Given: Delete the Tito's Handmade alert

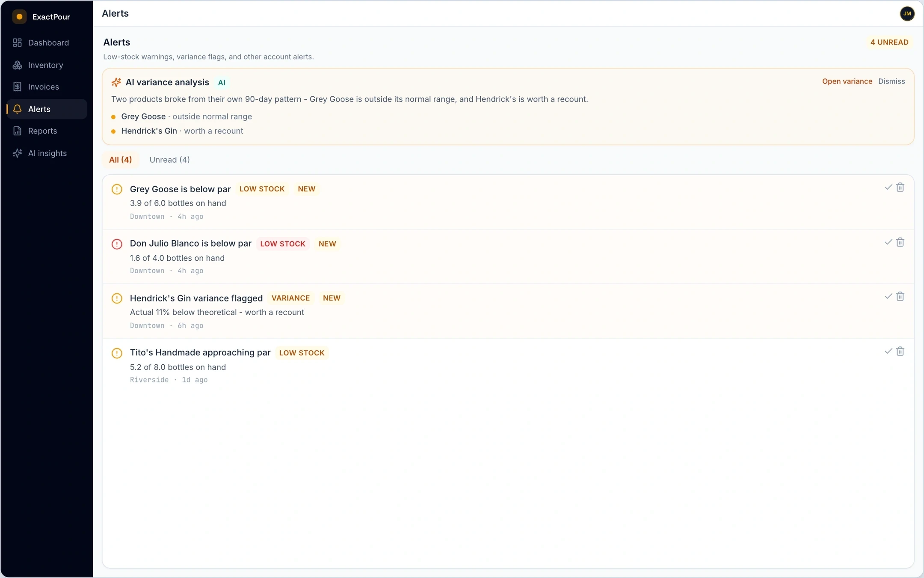Looking at the screenshot, I should pyautogui.click(x=900, y=351).
